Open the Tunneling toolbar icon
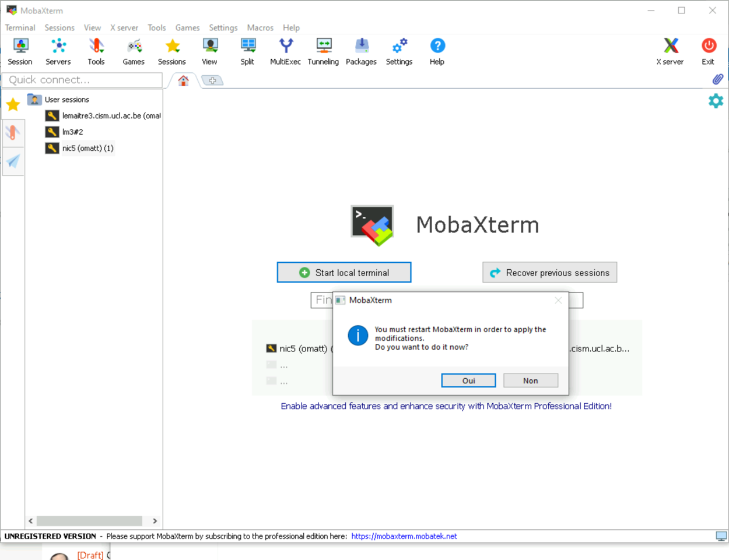The image size is (729, 560). coord(323,51)
